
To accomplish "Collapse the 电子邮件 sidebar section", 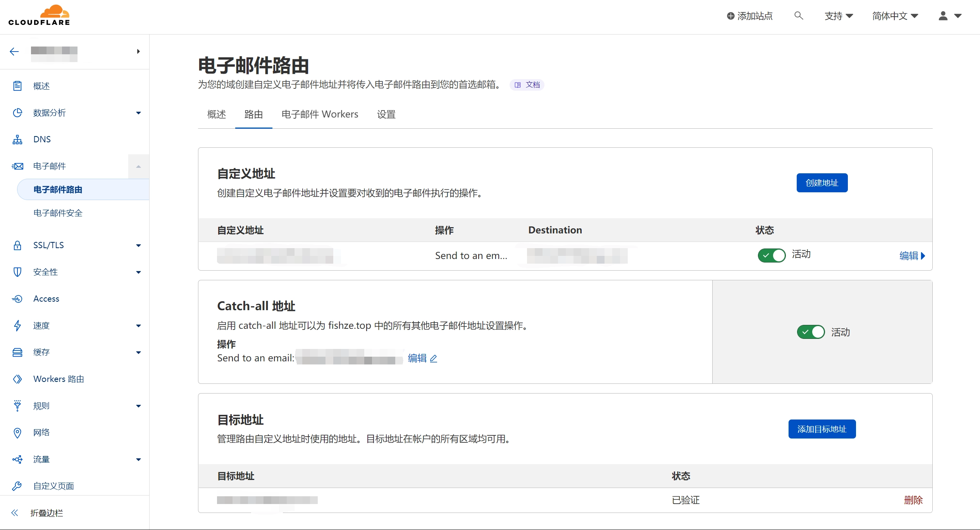I will [x=138, y=167].
